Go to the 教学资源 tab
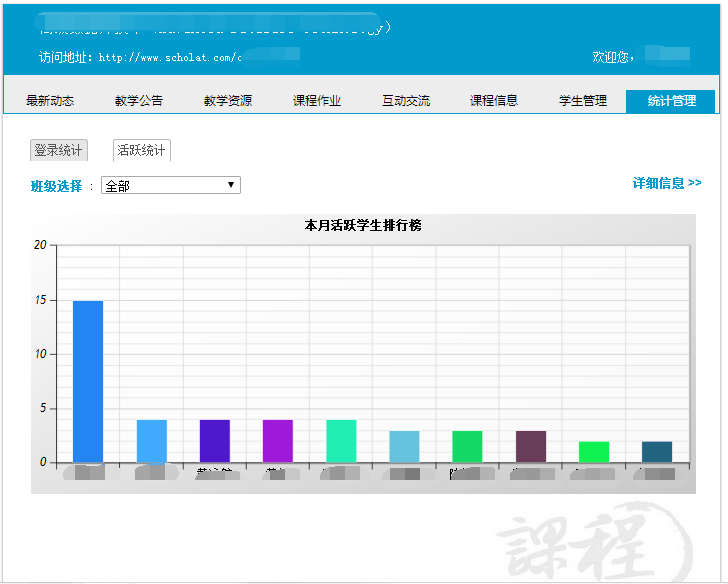728x584 pixels. click(228, 101)
